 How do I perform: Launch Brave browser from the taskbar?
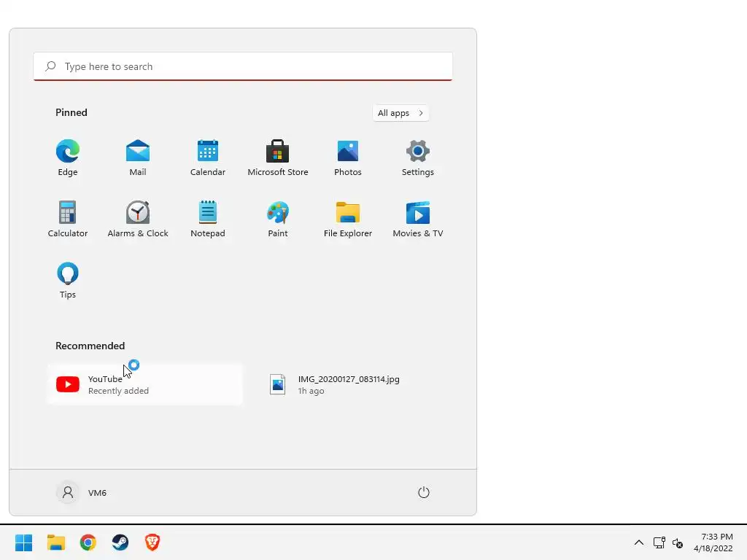[152, 542]
